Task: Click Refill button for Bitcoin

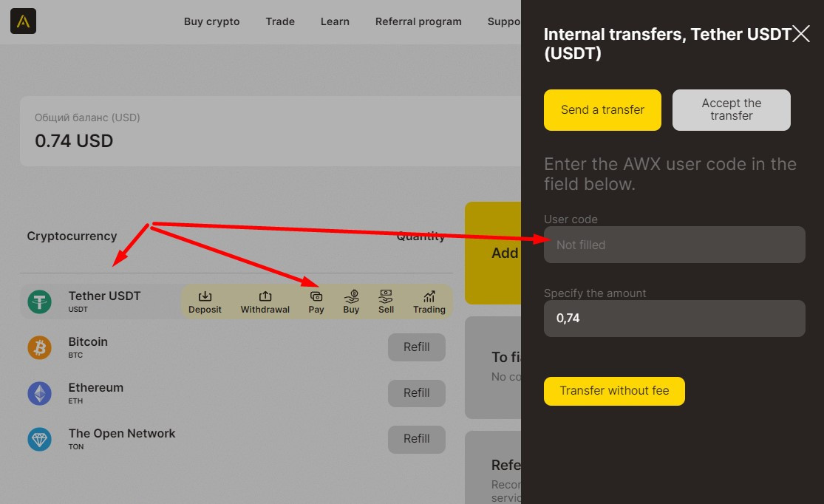Action: pos(416,347)
